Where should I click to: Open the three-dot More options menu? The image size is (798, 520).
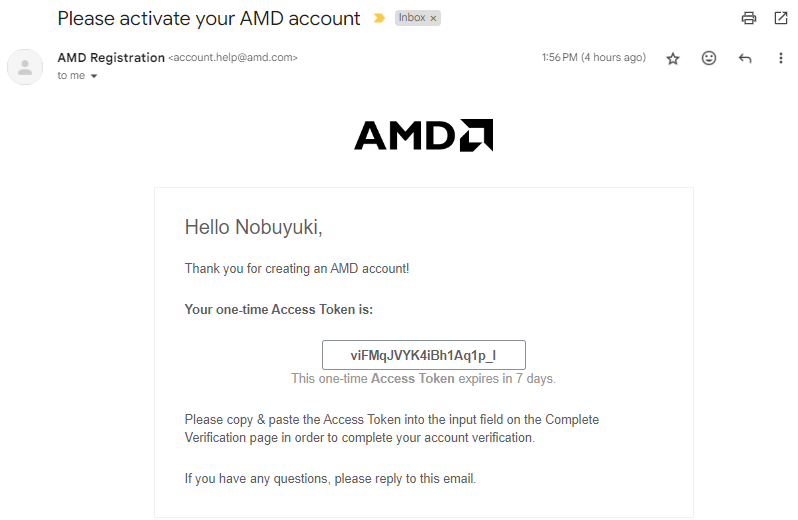click(x=781, y=59)
